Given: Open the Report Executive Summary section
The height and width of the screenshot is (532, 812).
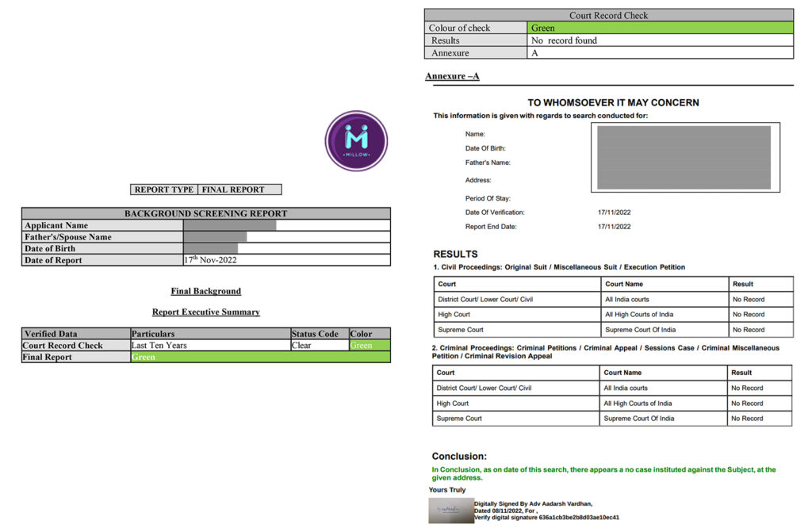Looking at the screenshot, I should click(205, 311).
